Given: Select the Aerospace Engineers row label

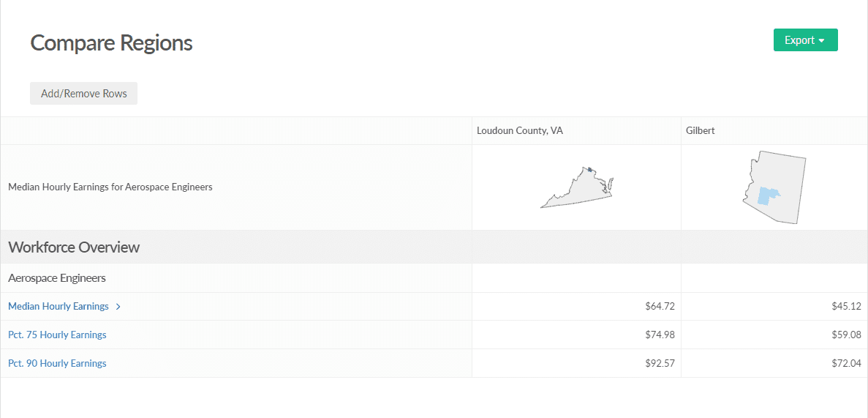Looking at the screenshot, I should (57, 278).
